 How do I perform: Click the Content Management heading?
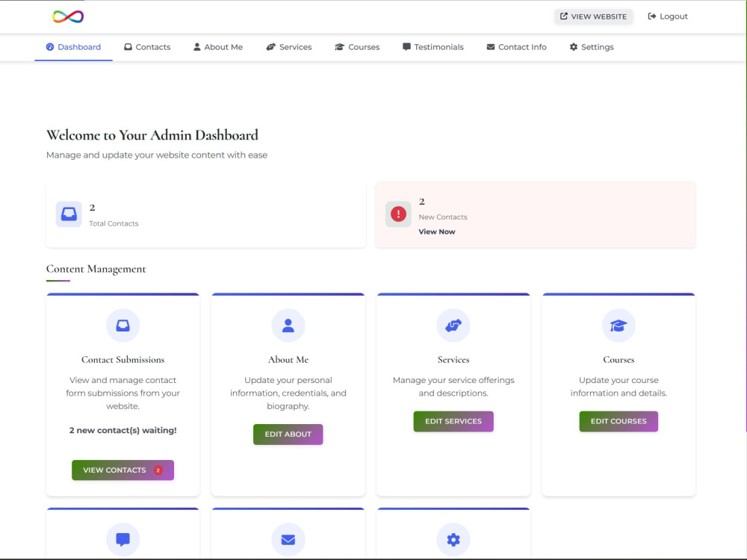point(96,269)
